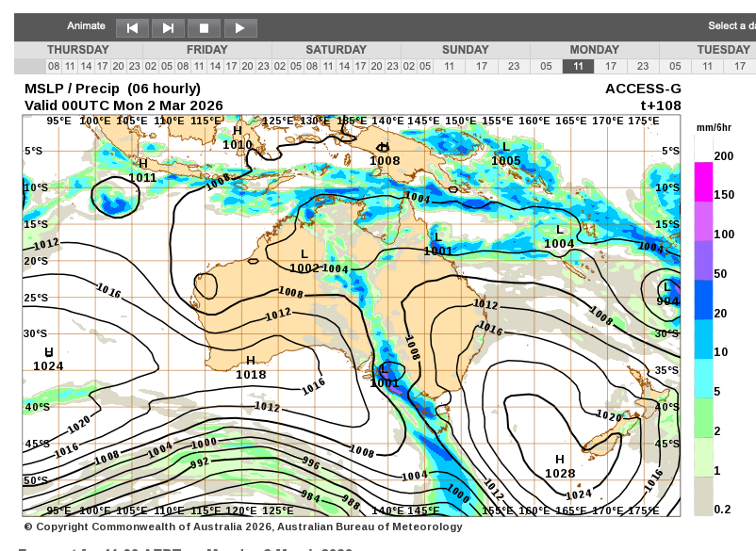Image resolution: width=756 pixels, height=551 pixels.
Task: Jump to Monday's 05 time step
Action: pos(546,66)
